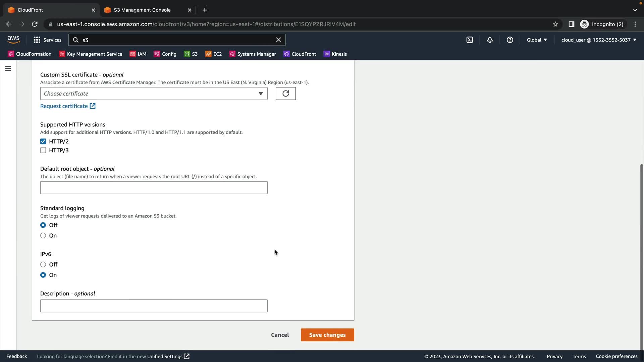Clear the s3 search text

pos(278,40)
